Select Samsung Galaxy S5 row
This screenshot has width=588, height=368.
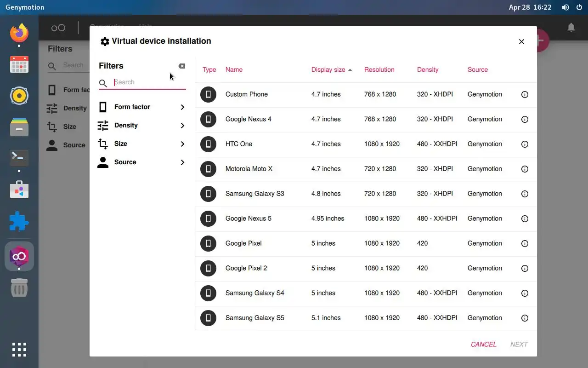(366, 318)
